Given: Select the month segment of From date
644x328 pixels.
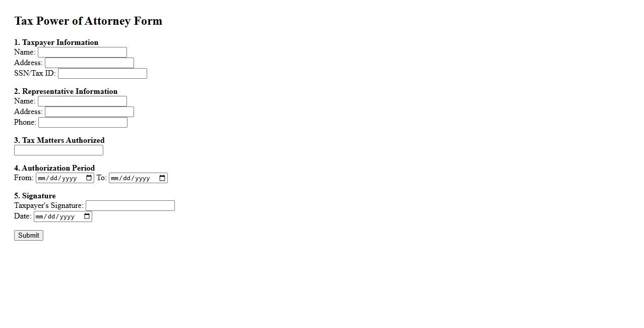Looking at the screenshot, I should (42, 178).
